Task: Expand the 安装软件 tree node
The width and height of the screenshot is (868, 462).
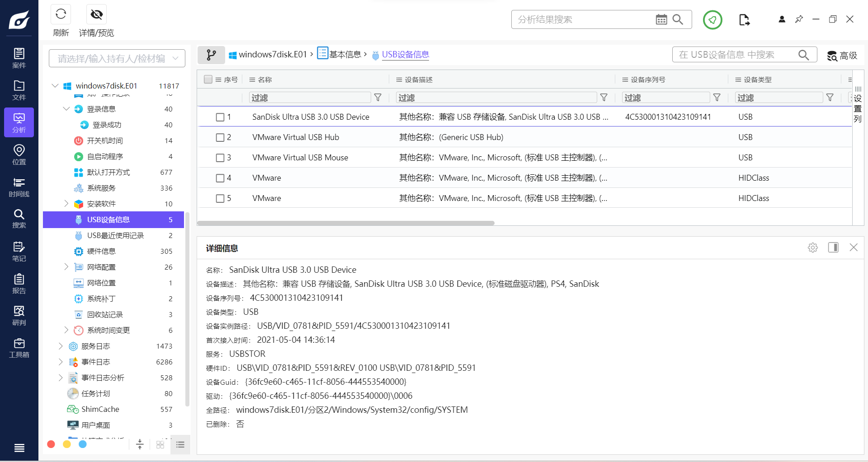Action: 66,204
